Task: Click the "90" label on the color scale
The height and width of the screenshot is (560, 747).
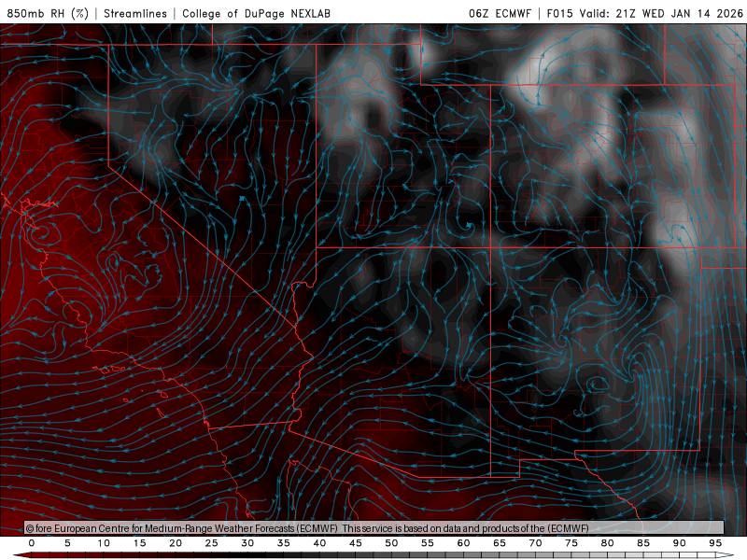Action: (x=680, y=543)
